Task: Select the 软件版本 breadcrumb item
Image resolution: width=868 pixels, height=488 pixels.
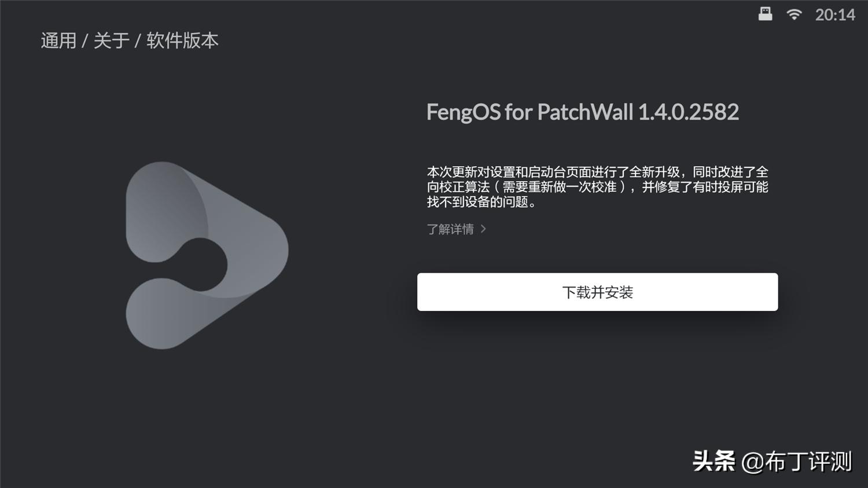Action: (x=182, y=41)
